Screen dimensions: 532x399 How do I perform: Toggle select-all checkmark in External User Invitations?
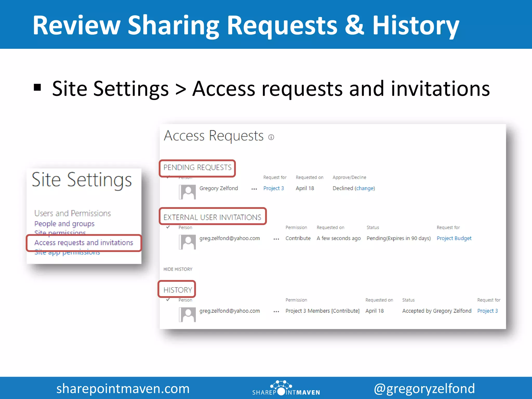point(168,227)
